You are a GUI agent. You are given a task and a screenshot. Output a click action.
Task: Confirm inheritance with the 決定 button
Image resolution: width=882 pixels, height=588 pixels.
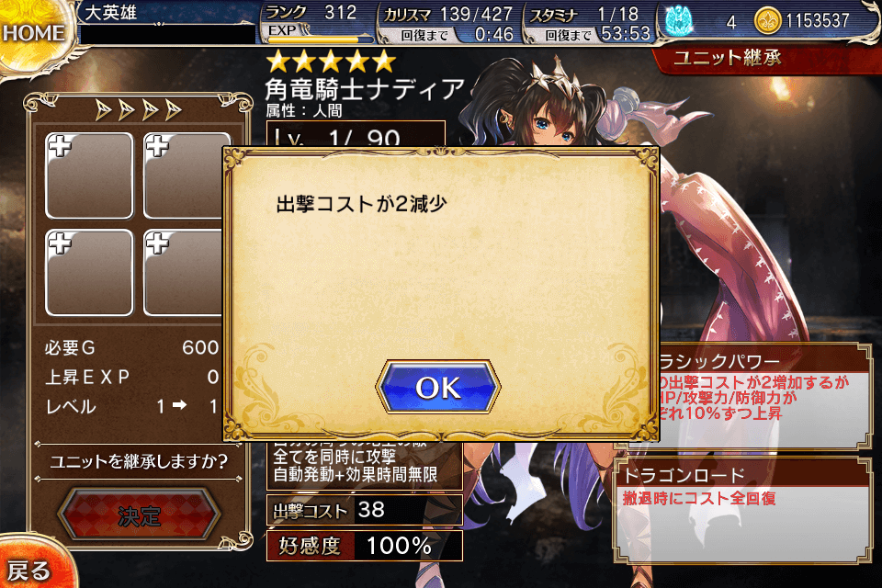[x=139, y=514]
